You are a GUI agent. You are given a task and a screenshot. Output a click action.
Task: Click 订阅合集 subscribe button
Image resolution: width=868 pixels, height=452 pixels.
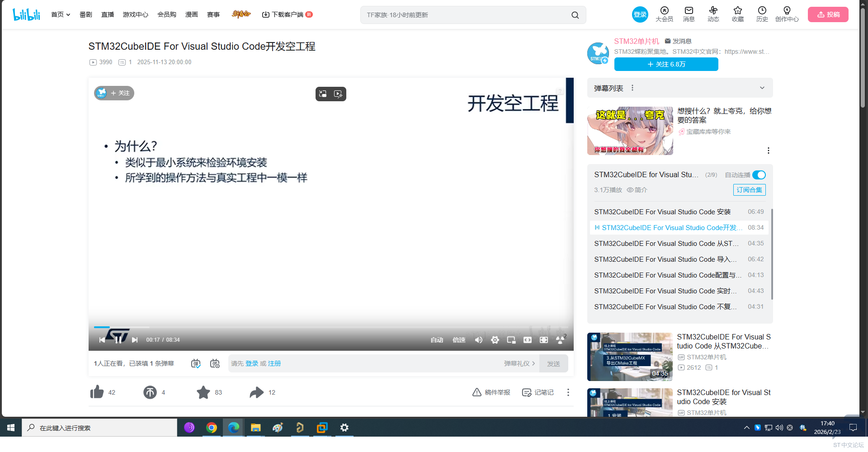[750, 190]
